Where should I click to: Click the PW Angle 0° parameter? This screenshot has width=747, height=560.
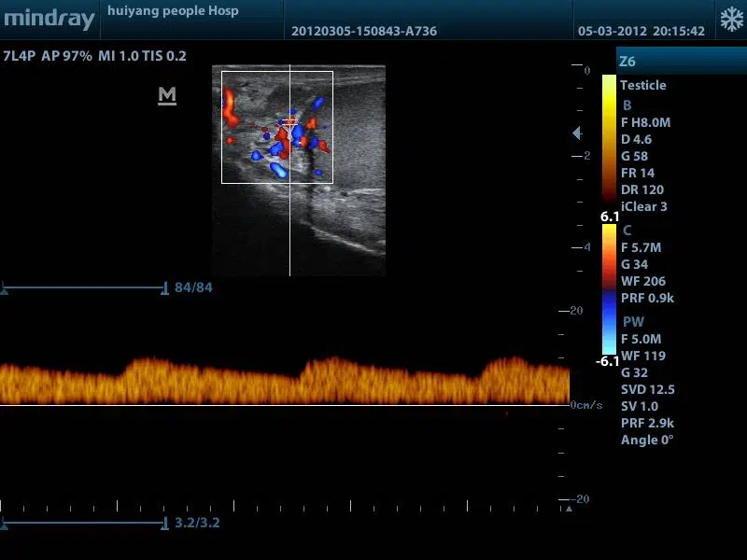(x=647, y=440)
